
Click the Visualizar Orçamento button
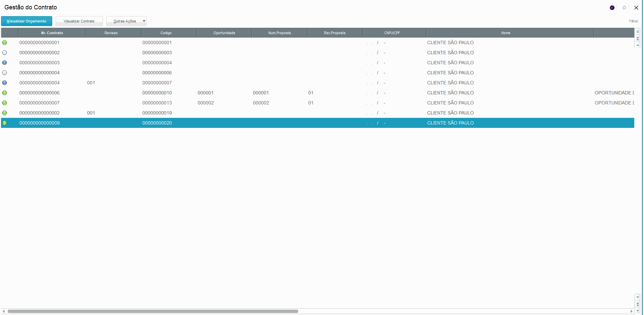point(26,21)
